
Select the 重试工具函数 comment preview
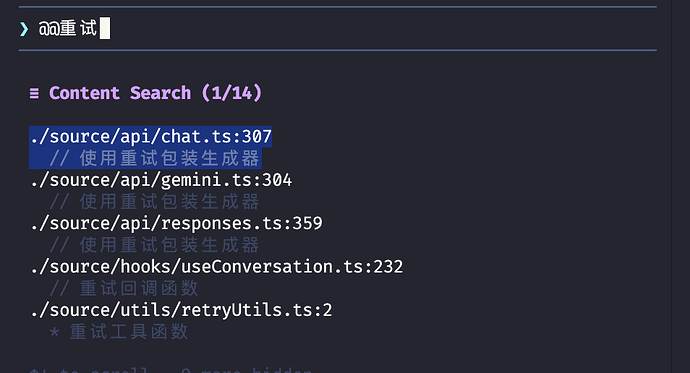[x=119, y=332]
